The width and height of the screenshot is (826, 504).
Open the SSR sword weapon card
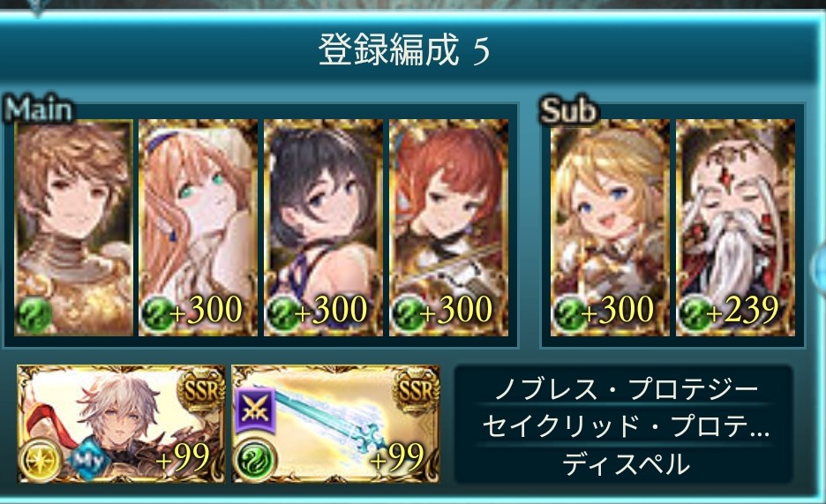click(335, 424)
